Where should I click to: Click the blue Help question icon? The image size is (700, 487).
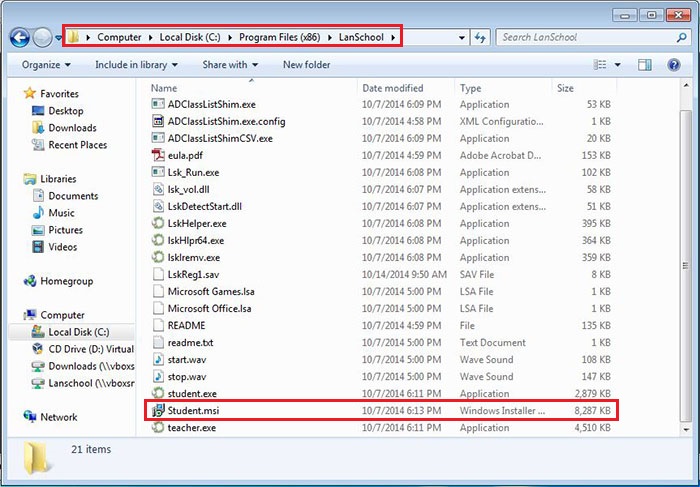tap(674, 65)
